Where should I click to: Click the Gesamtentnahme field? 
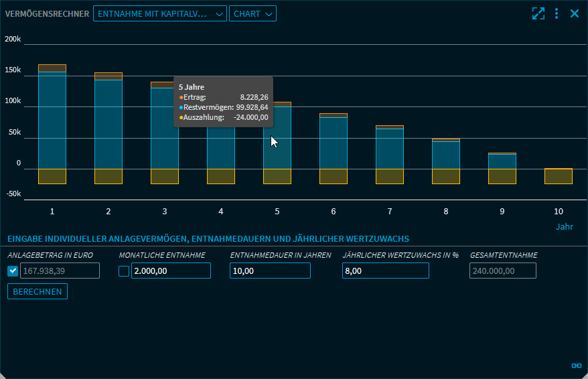503,271
